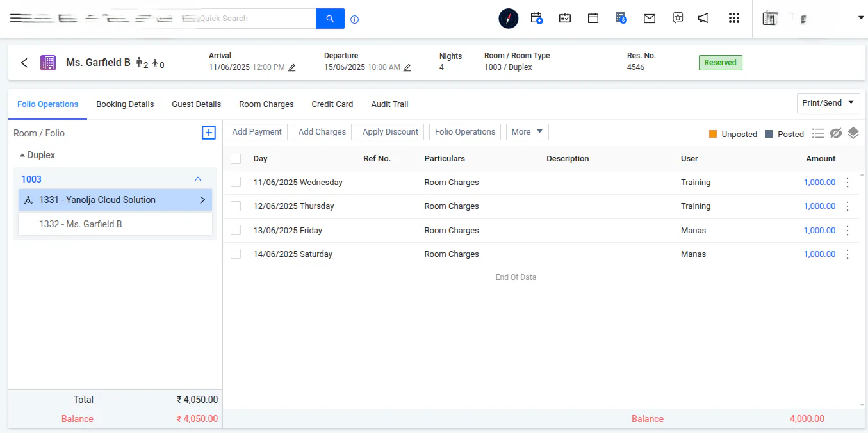Viewport: 868px width, 433px height.
Task: Click the search info icon
Action: pyautogui.click(x=355, y=19)
